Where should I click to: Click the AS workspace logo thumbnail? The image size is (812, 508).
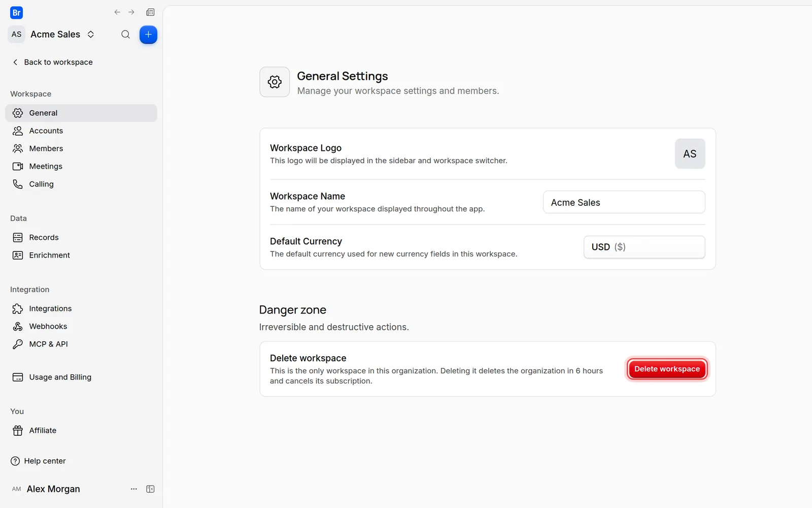(690, 153)
